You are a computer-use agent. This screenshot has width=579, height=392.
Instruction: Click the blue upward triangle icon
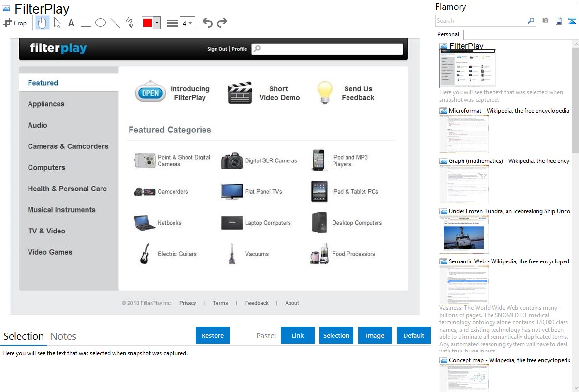[x=572, y=21]
